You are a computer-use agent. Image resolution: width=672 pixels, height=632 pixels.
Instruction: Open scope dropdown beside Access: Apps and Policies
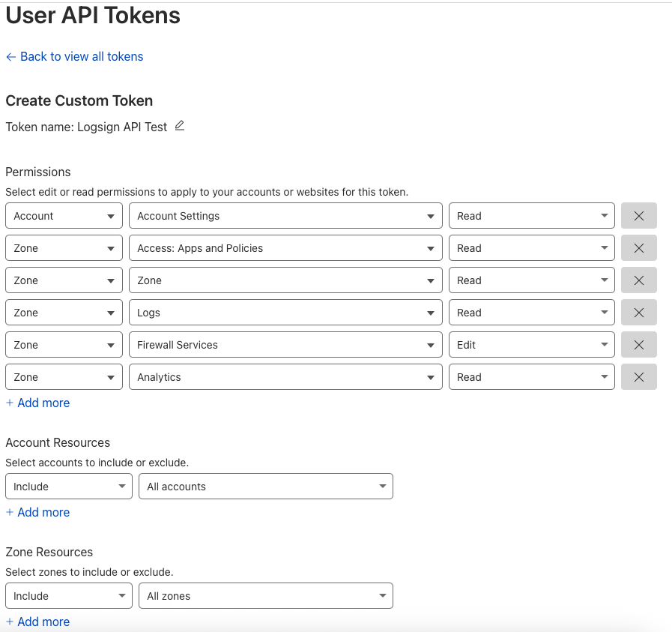[x=64, y=248]
